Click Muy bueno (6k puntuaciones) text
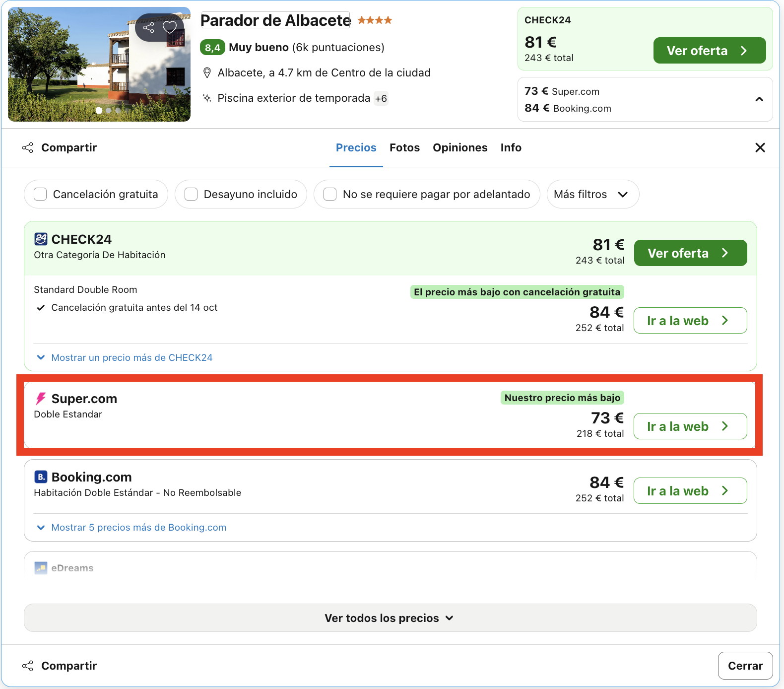This screenshot has height=689, width=784. pos(307,48)
